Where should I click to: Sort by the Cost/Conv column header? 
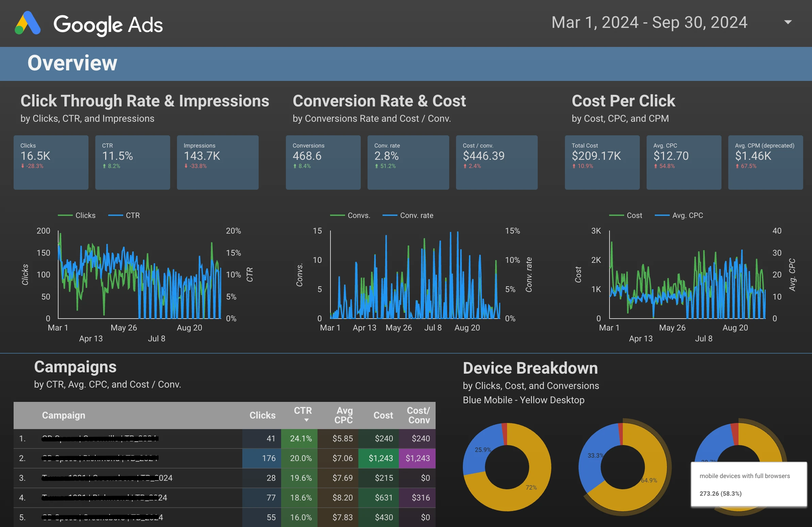click(418, 415)
